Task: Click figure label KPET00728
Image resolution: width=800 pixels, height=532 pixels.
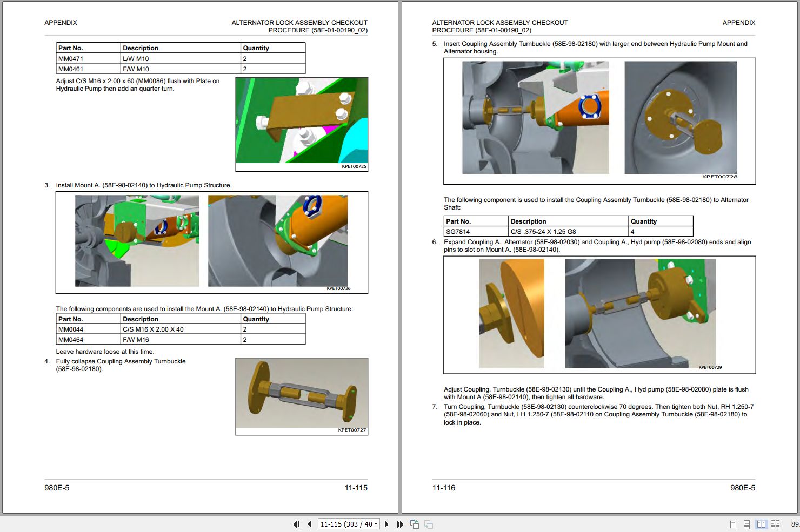Action: [719, 177]
